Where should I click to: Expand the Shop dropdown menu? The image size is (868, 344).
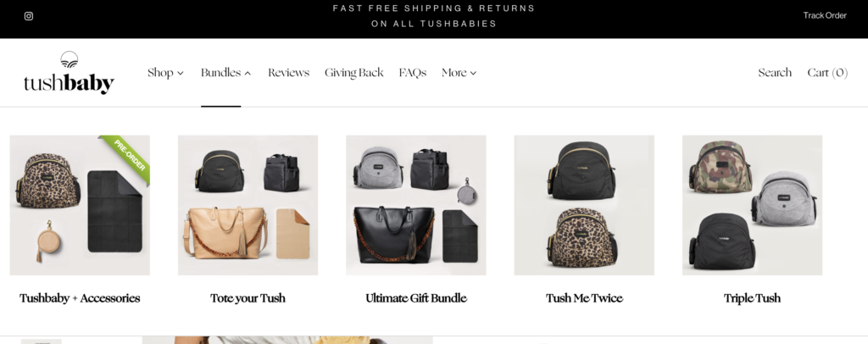coord(165,73)
